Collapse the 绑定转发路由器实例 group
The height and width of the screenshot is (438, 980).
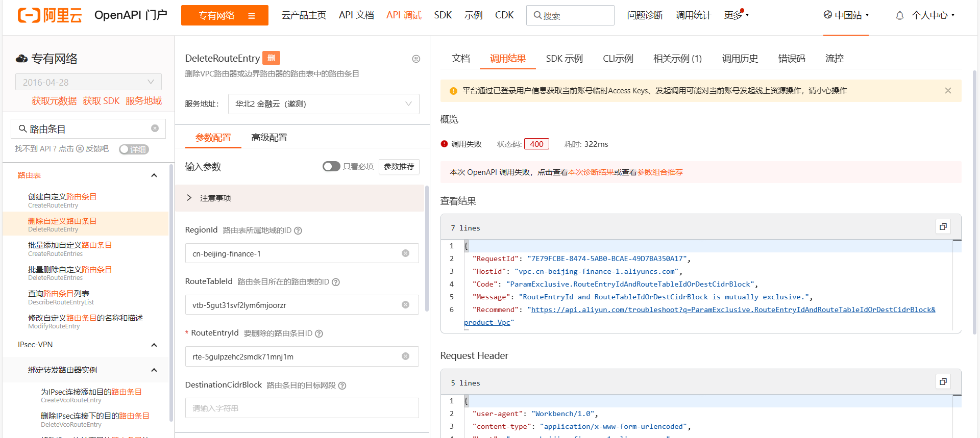(154, 370)
